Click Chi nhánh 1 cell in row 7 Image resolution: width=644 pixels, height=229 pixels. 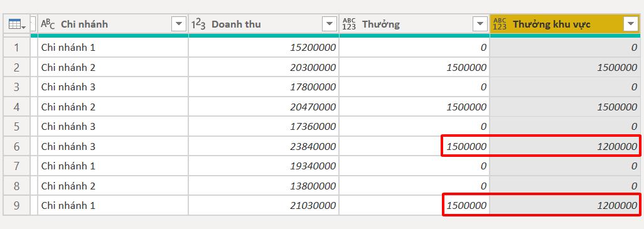113,166
